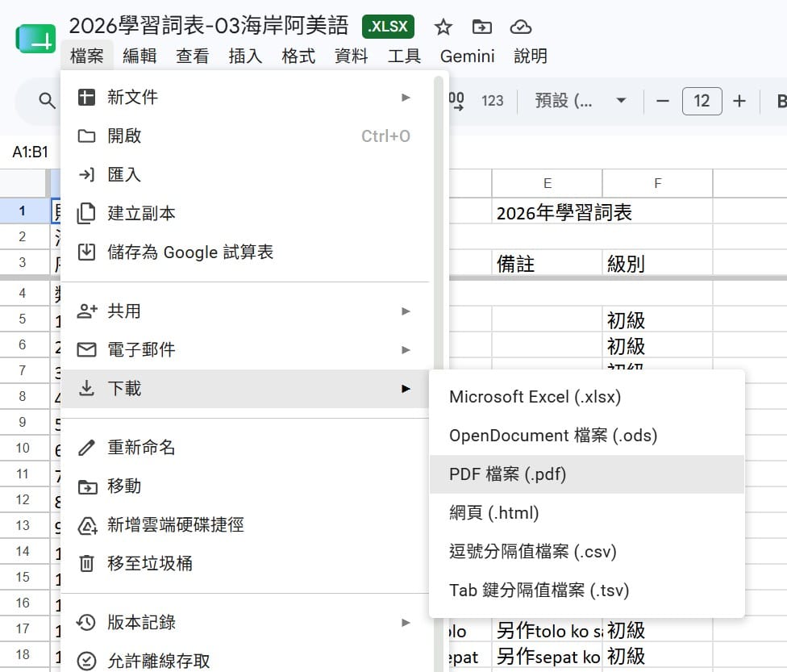The height and width of the screenshot is (672, 787).
Task: Download as PDF 檔案 (.pdf)
Action: coord(587,474)
